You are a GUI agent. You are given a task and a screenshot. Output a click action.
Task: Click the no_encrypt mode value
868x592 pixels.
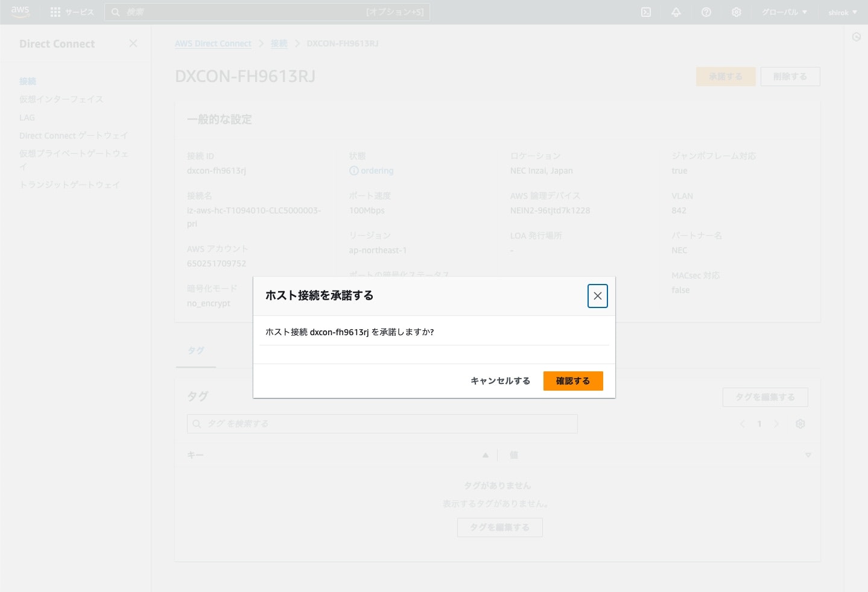209,303
